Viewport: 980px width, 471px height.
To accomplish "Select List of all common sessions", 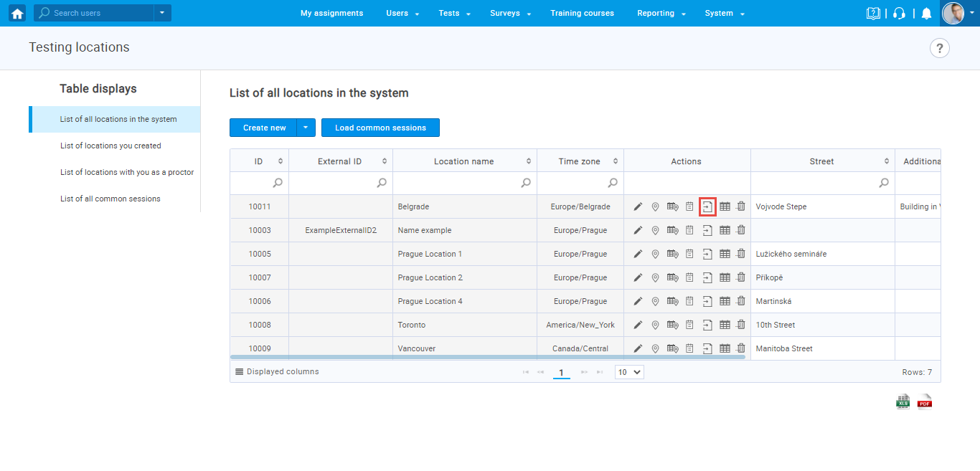I will 110,199.
